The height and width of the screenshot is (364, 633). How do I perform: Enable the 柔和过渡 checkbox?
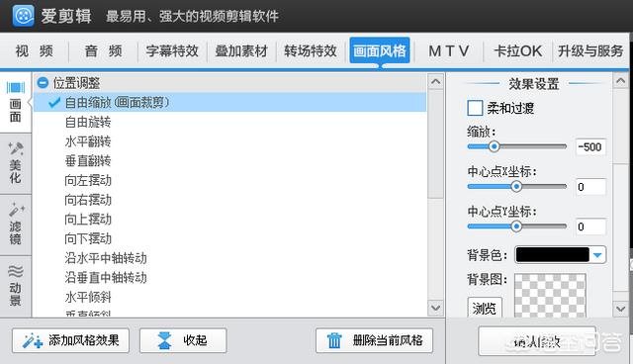click(475, 108)
